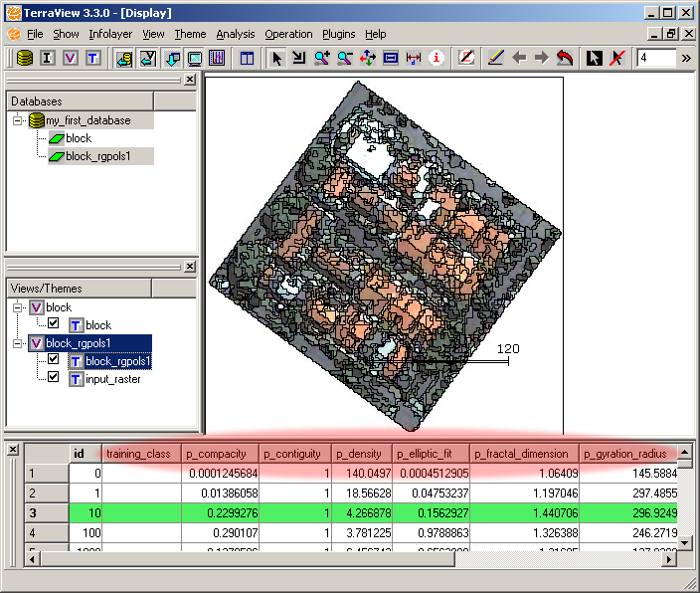Collapse the block view tree node
Viewport: 700px width, 593px height.
pos(18,307)
